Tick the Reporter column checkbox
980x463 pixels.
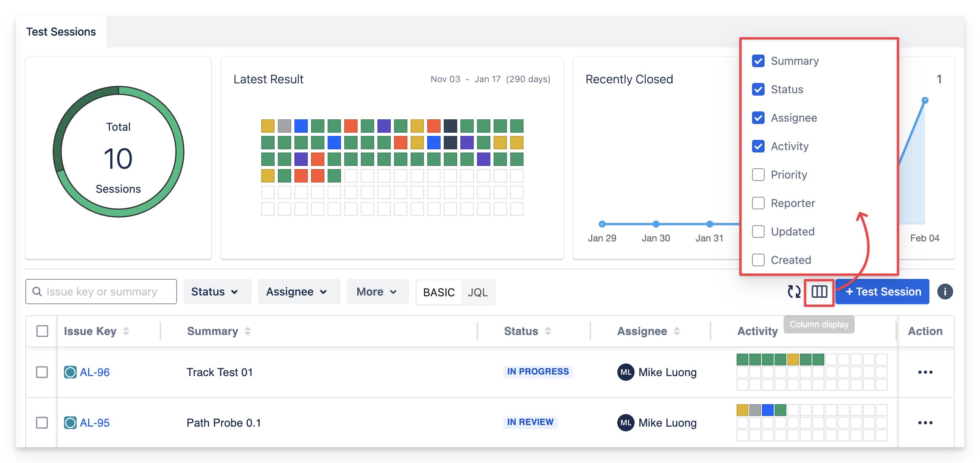(758, 203)
